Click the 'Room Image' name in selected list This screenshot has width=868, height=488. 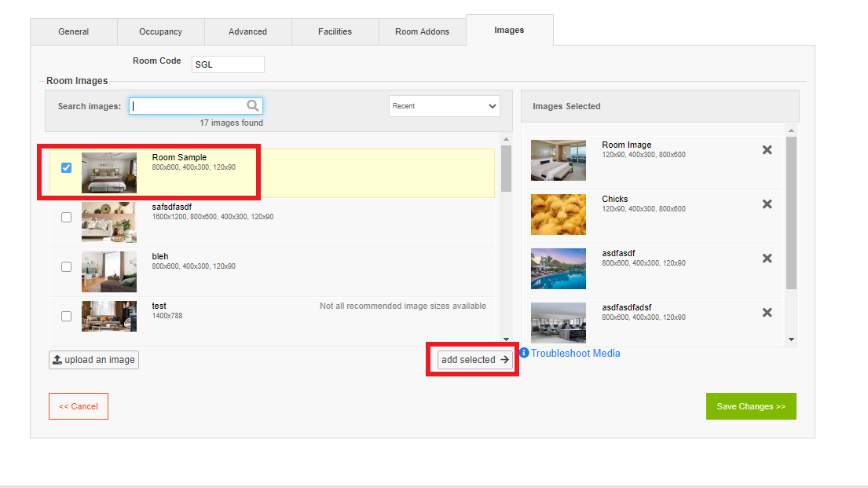pos(627,145)
